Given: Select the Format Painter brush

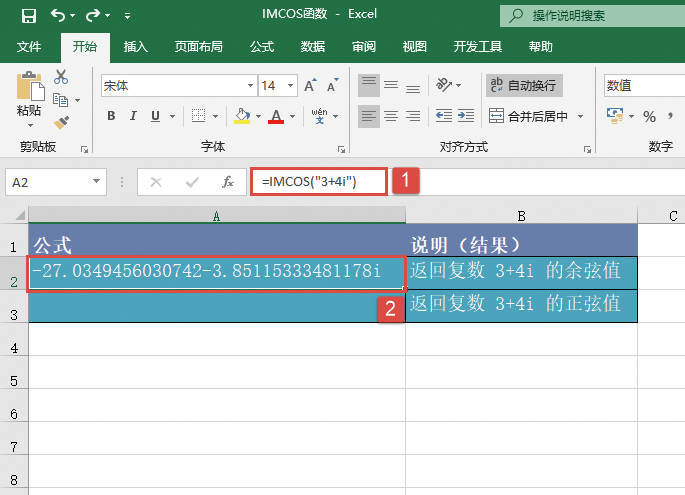Looking at the screenshot, I should point(61,122).
